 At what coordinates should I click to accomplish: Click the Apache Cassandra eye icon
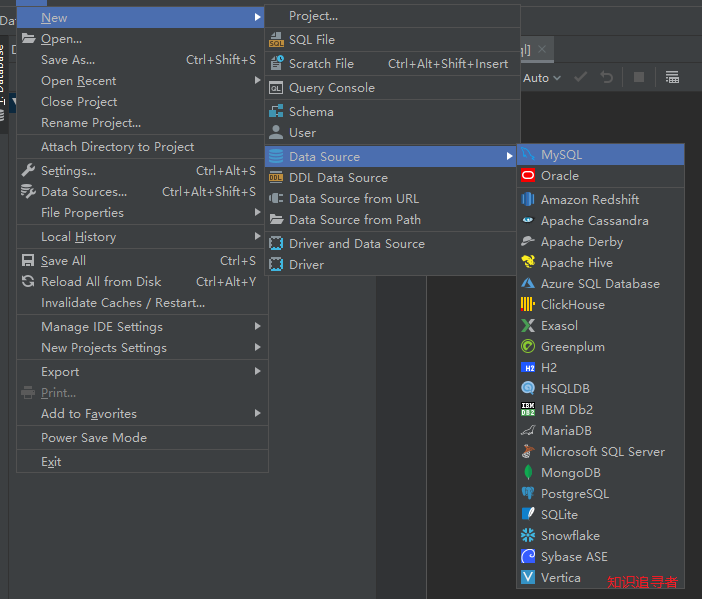(528, 220)
